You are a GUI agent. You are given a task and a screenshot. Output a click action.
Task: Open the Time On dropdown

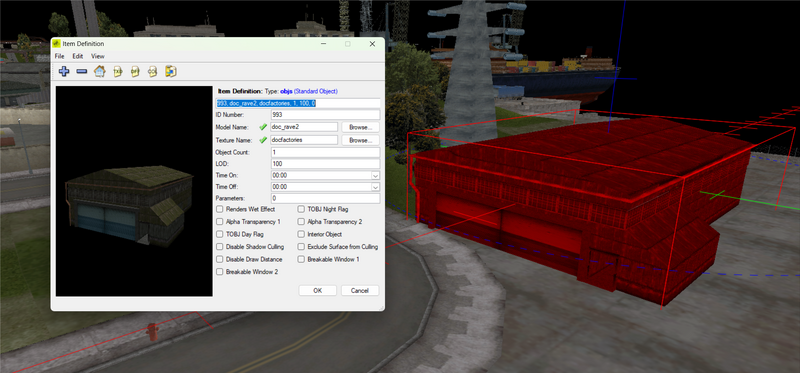pyautogui.click(x=376, y=176)
